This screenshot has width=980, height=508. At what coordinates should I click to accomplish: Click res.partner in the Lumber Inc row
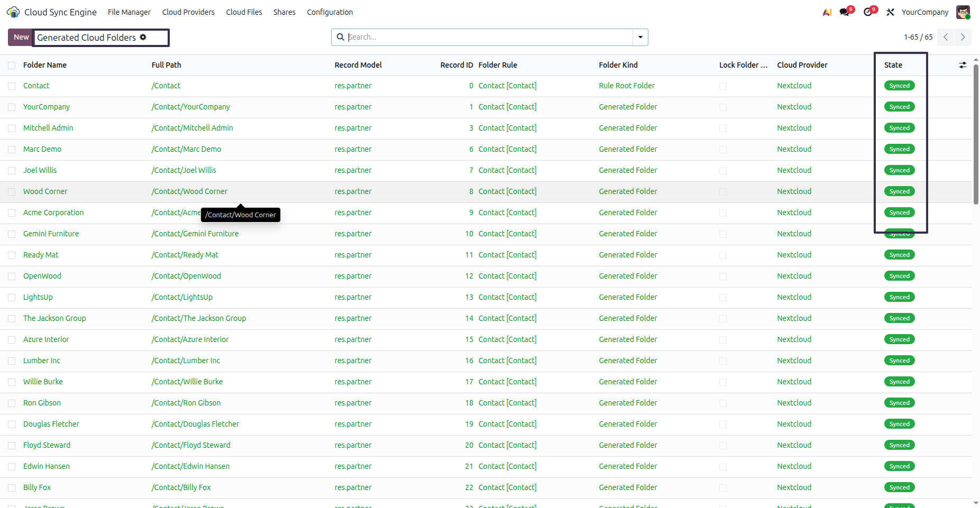click(353, 361)
